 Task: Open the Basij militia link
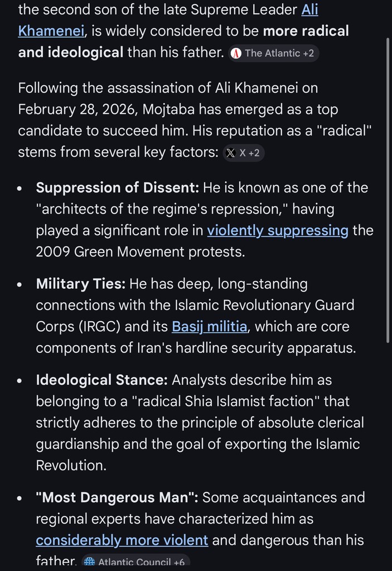click(209, 326)
